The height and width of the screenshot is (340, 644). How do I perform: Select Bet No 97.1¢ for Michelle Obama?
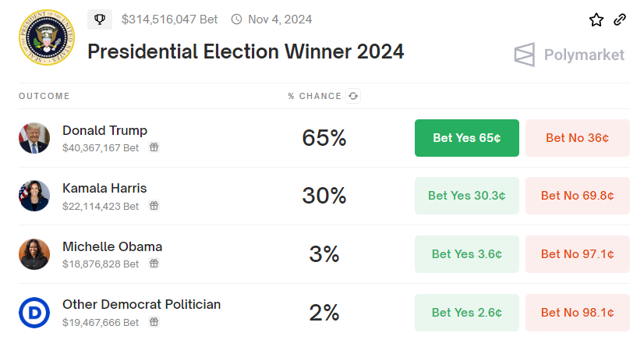point(577,254)
